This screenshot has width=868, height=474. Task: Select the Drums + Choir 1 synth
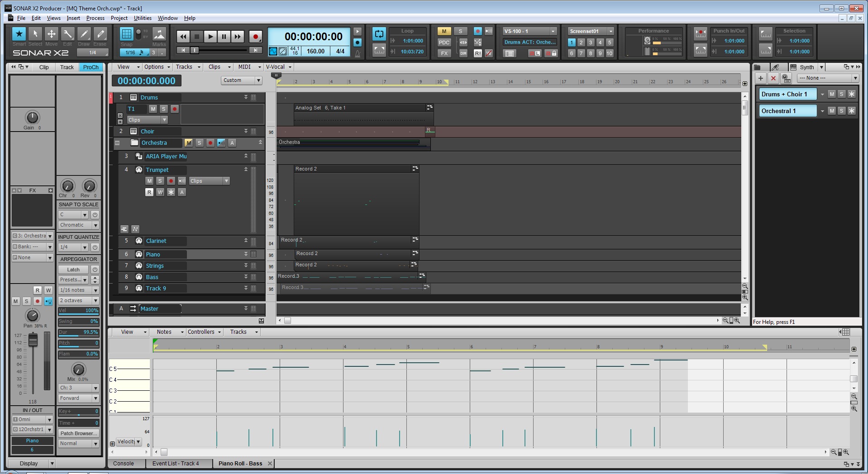[x=788, y=95]
